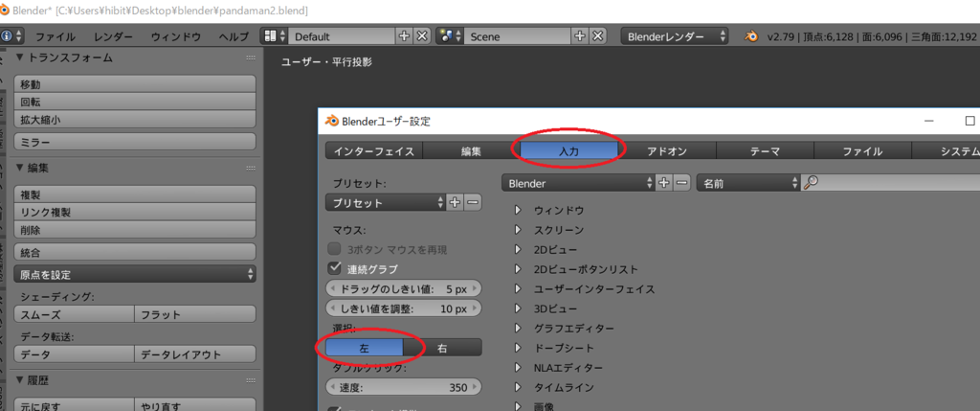The width and height of the screenshot is (980, 411).
Task: Switch to the ファイル settings tab
Action: (x=862, y=150)
